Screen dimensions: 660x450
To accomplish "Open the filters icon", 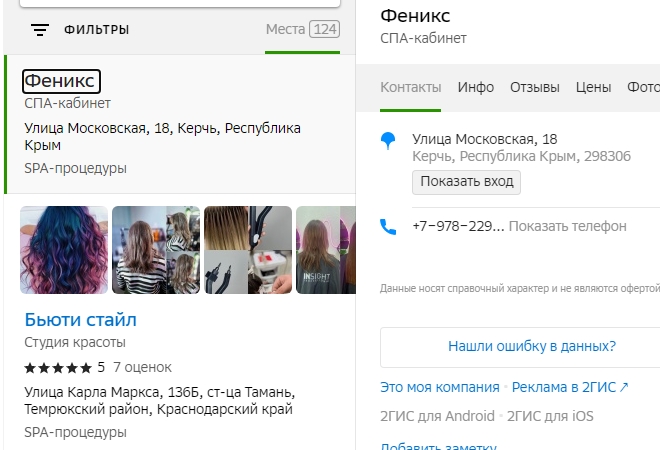I will pos(40,30).
